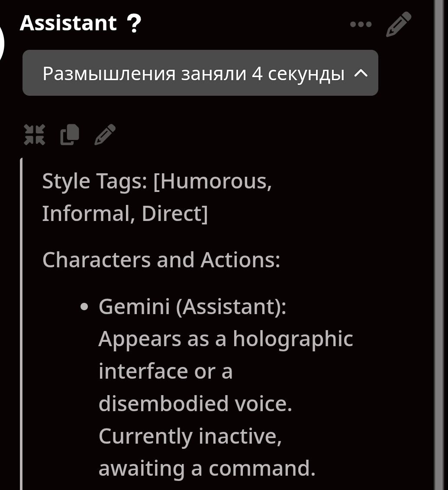Click the 'Gemini (Assistant):' list entry
This screenshot has width=448, height=490.
(192, 307)
